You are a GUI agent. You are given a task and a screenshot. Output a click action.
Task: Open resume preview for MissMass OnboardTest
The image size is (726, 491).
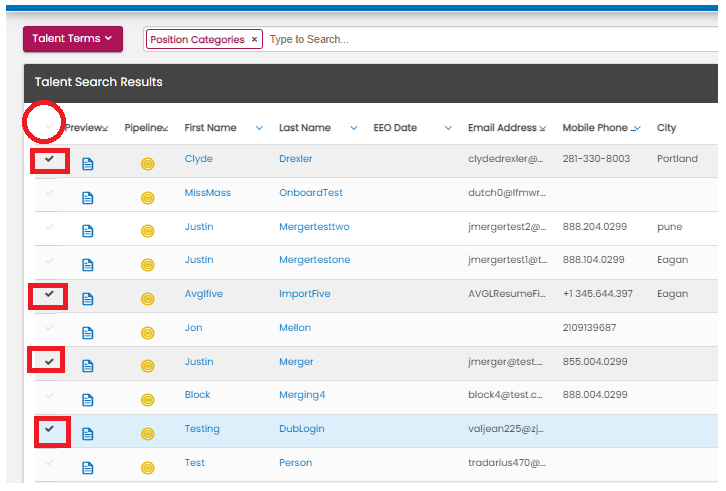click(x=88, y=198)
